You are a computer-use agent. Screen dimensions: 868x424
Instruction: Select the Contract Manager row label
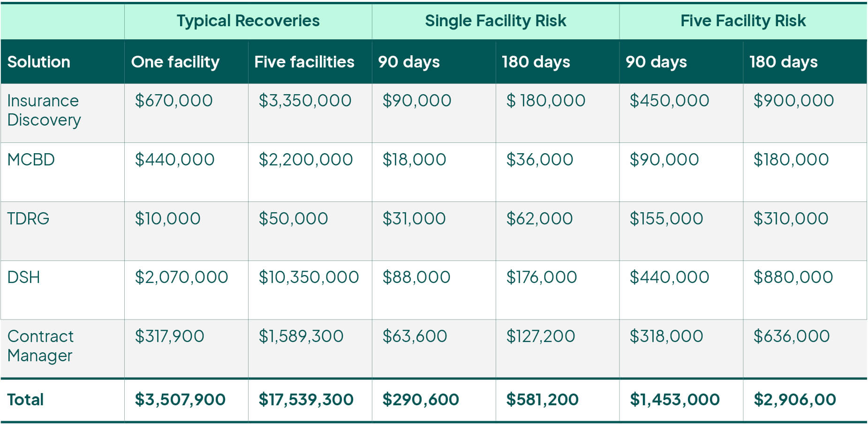click(x=40, y=346)
